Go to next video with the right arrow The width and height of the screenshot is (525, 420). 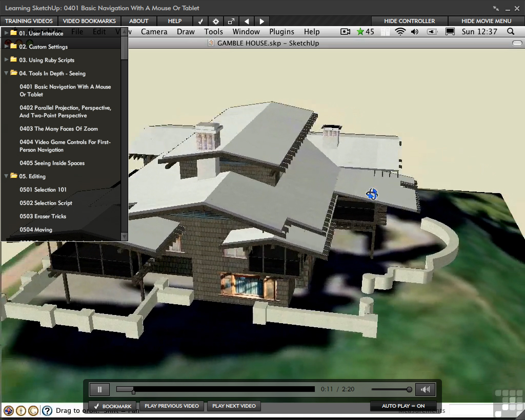pos(262,22)
